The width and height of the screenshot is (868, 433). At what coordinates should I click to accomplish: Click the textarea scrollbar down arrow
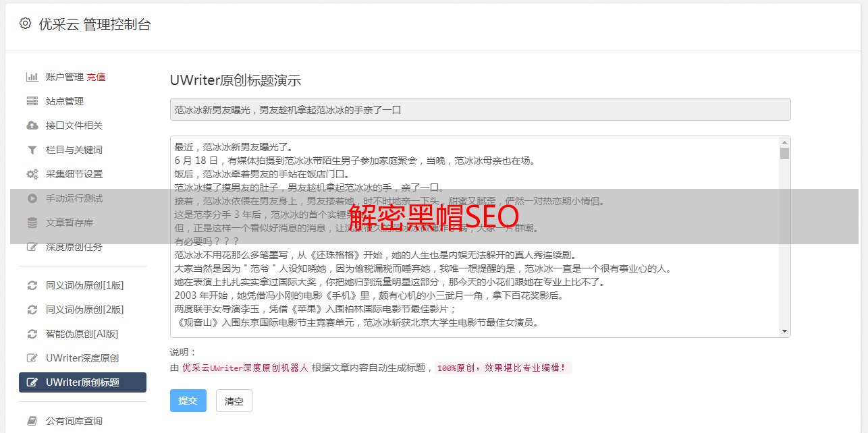tap(784, 331)
